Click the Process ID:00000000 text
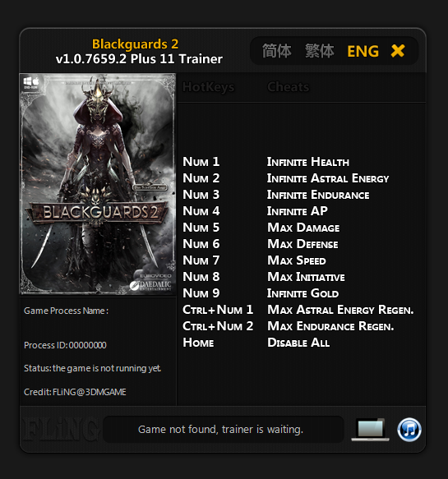The width and height of the screenshot is (448, 479). (x=65, y=345)
